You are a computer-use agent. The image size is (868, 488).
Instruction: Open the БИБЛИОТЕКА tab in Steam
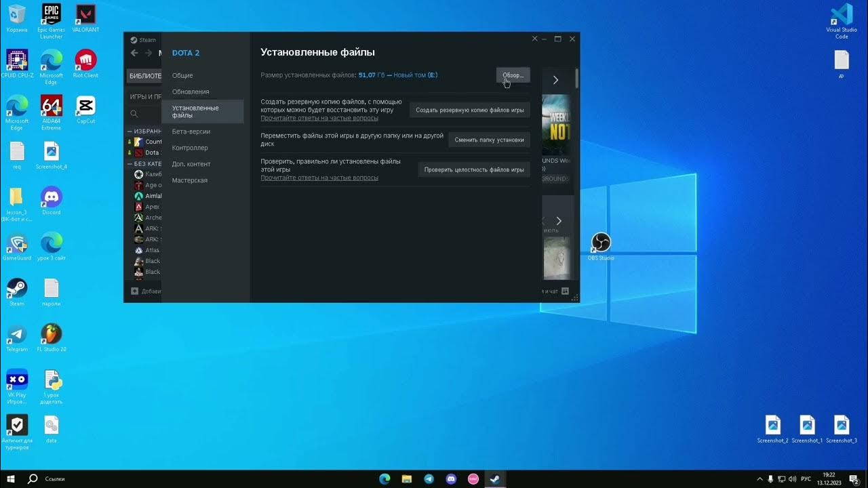tap(145, 76)
